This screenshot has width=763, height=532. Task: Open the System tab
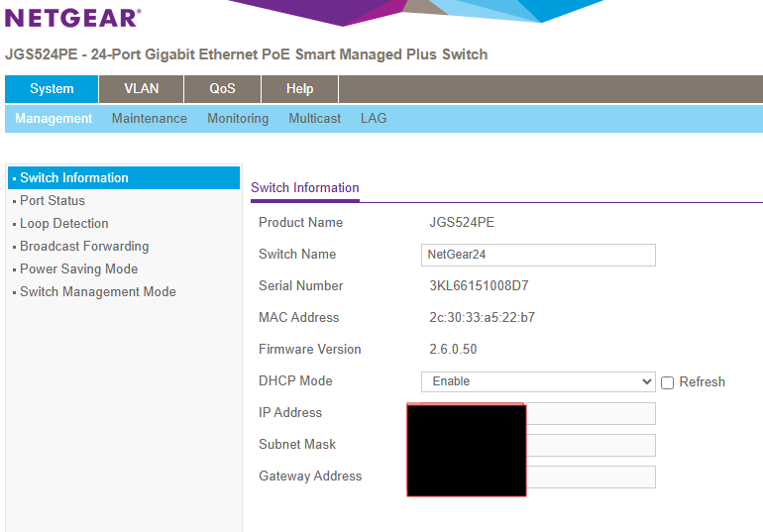(52, 89)
